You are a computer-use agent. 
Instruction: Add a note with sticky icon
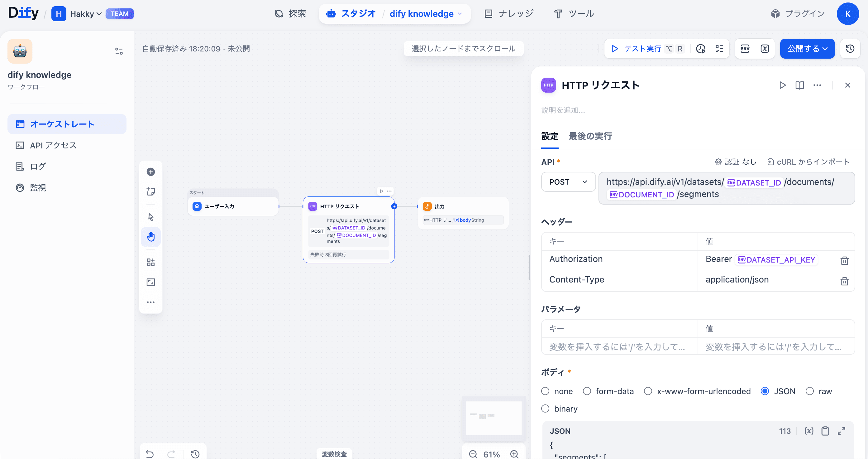point(150,191)
